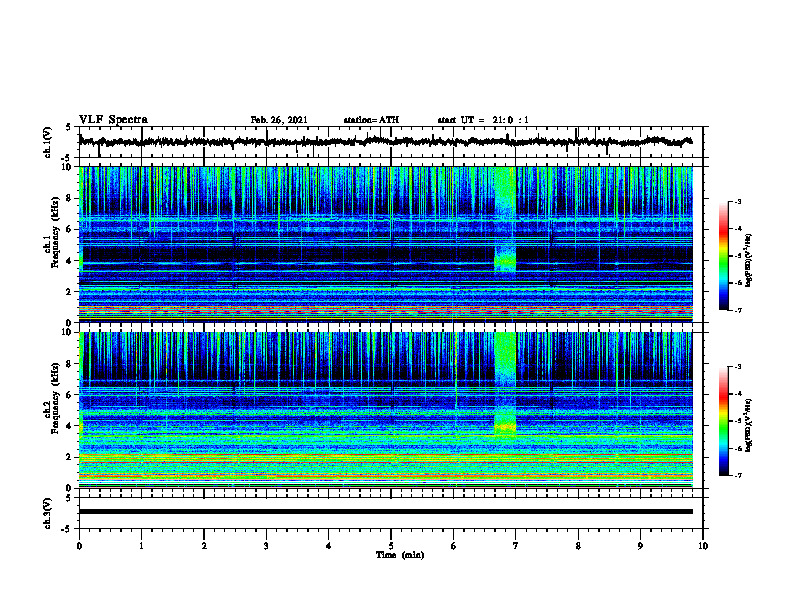The width and height of the screenshot is (792, 612).
Task: Click the time axis tick label "9"
Action: pos(640,546)
